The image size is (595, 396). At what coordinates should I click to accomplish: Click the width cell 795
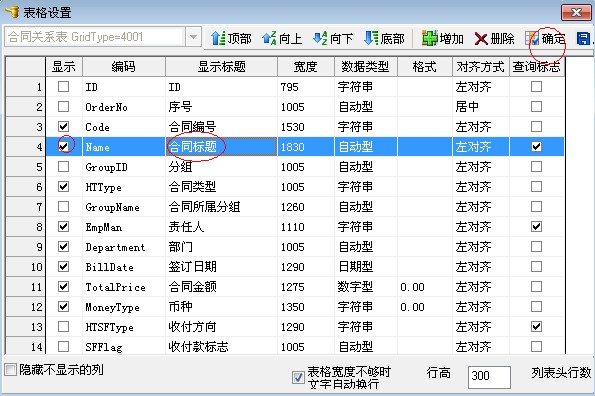pyautogui.click(x=306, y=86)
